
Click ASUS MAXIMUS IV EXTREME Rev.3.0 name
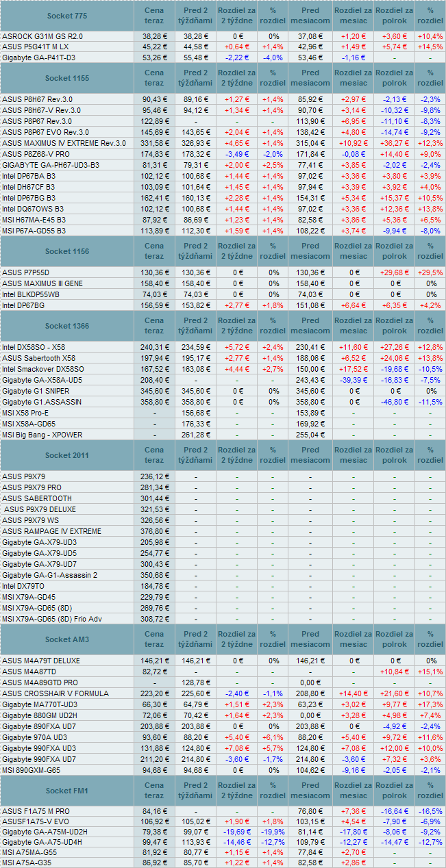(64, 143)
